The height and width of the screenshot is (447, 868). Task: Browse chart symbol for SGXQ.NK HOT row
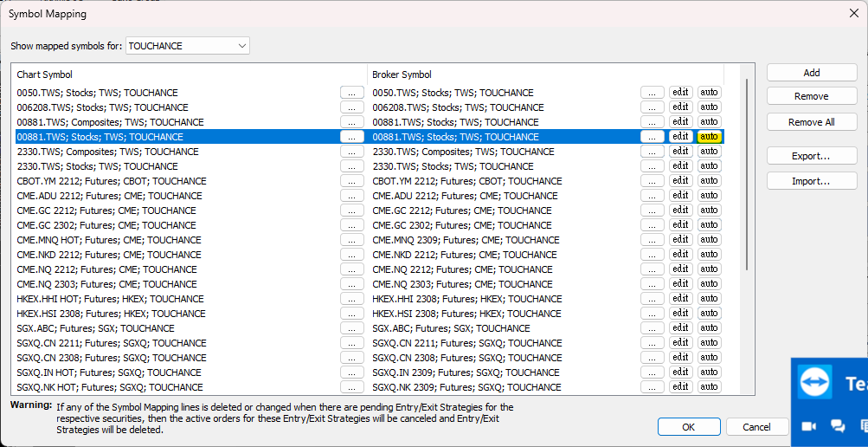pos(352,387)
